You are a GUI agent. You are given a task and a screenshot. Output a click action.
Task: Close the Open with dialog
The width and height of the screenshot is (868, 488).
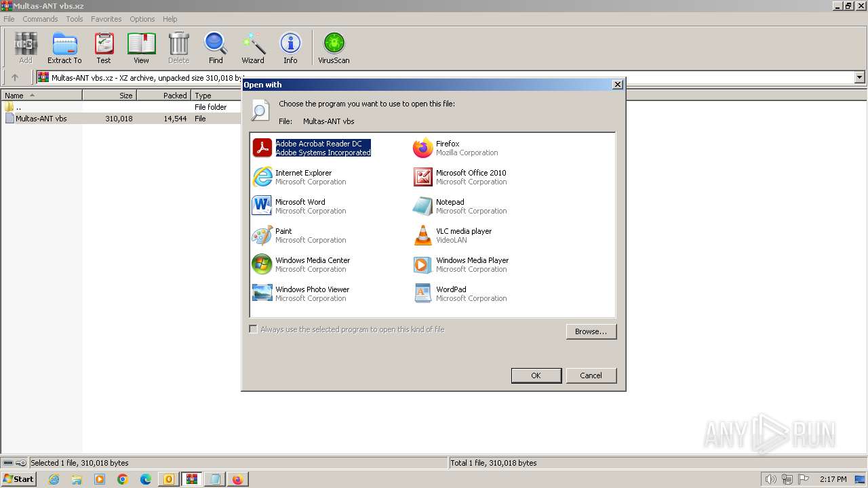click(617, 85)
